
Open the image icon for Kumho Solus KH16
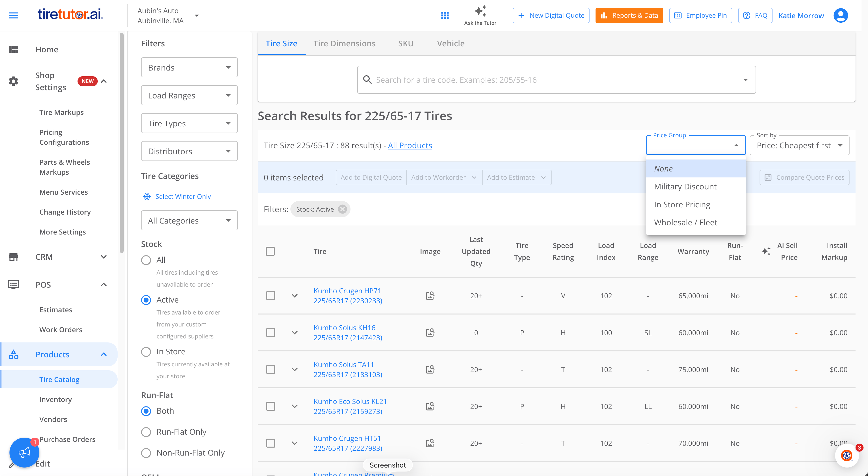pyautogui.click(x=430, y=332)
